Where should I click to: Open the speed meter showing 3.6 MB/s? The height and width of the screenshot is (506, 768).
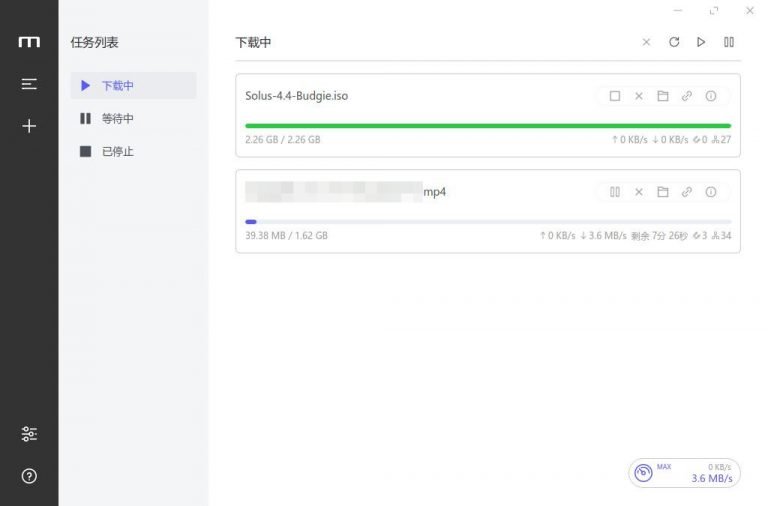click(684, 473)
